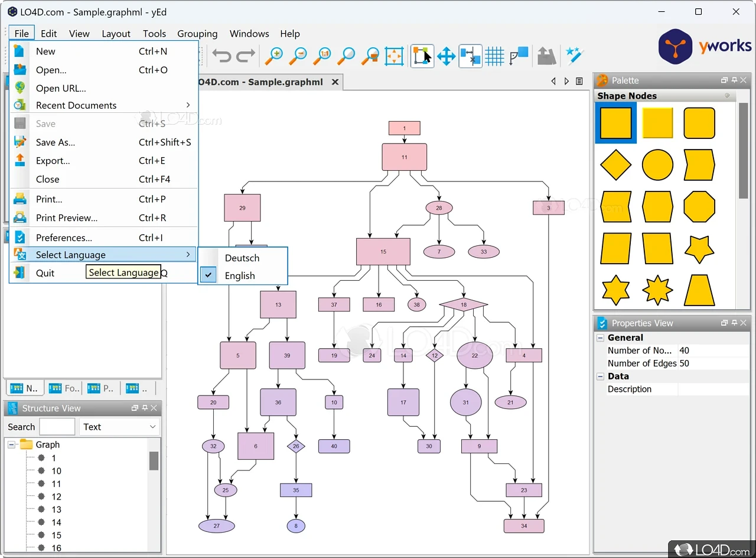Choose Deutsch as the language

pos(242,258)
